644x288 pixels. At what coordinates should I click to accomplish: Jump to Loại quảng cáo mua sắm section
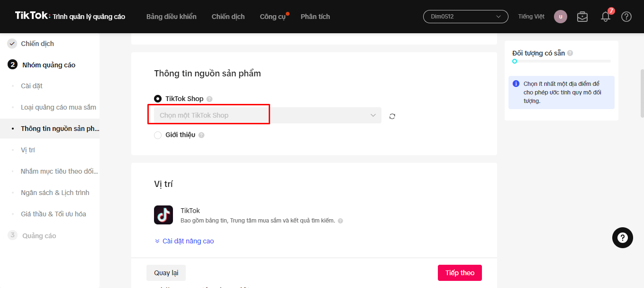(58, 107)
